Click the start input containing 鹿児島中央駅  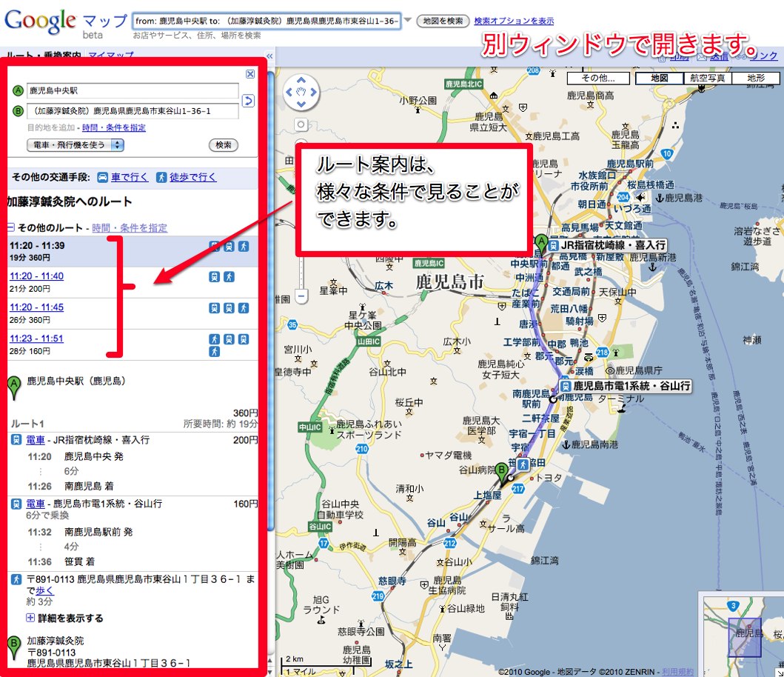(x=133, y=91)
